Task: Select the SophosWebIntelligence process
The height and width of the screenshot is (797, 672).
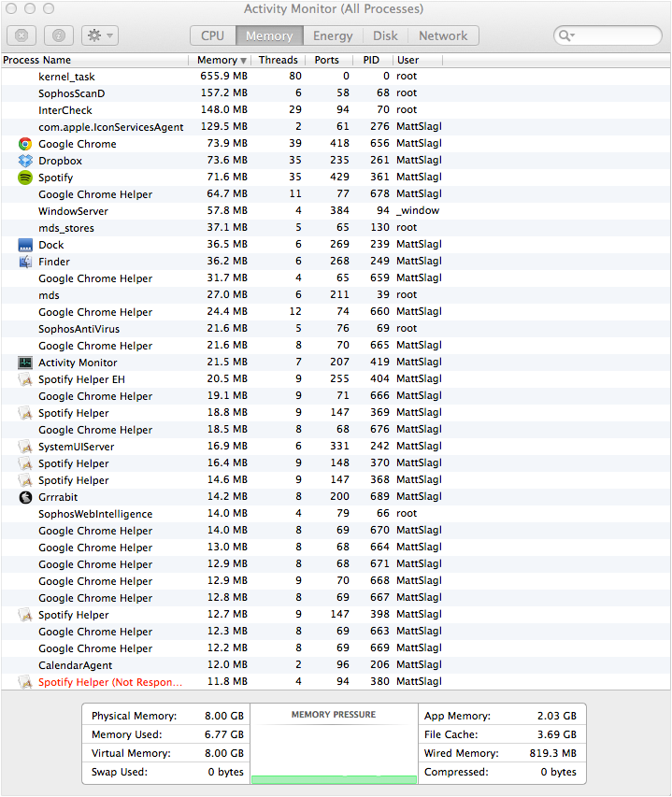Action: 336,514
